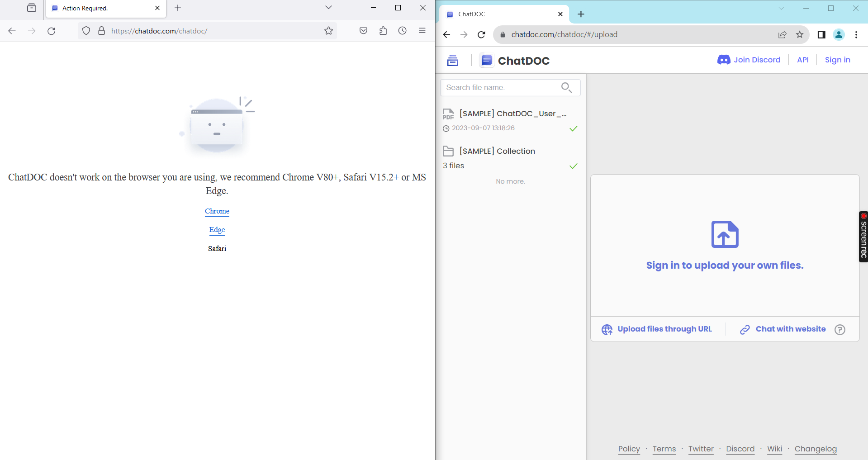Click the Join Discord icon
This screenshot has width=868, height=460.
coord(723,59)
